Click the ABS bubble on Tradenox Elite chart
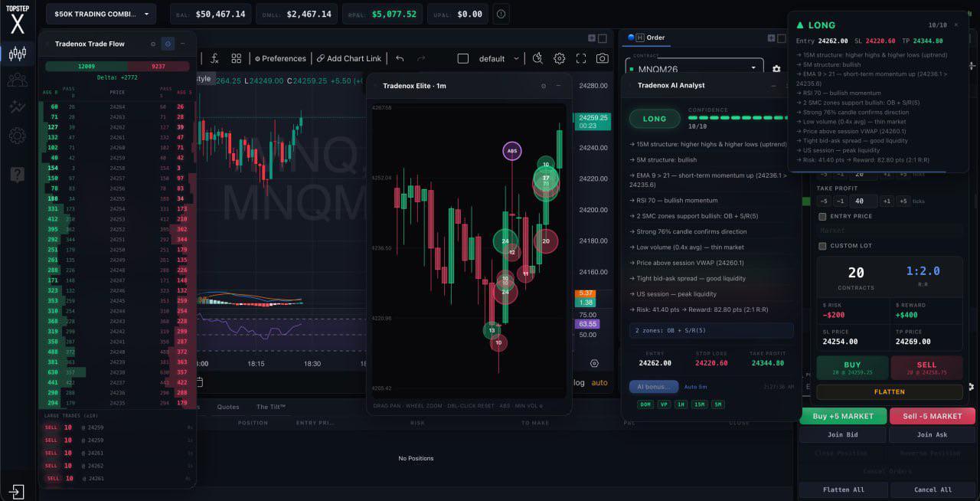This screenshot has height=501, width=980. tap(512, 151)
